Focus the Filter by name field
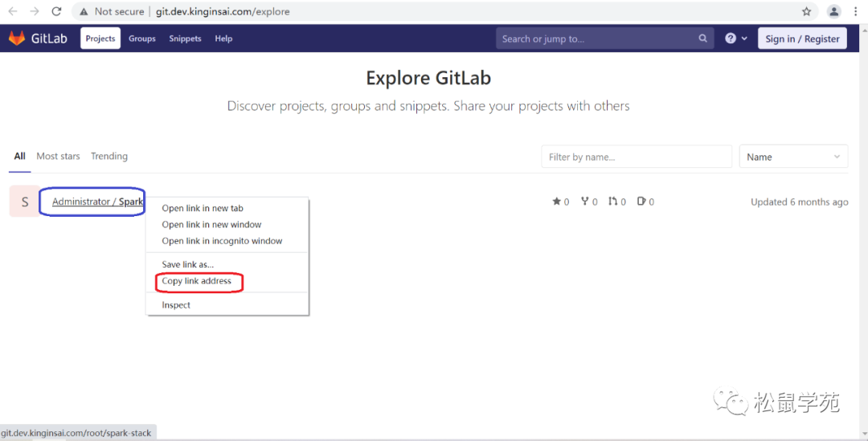 pyautogui.click(x=637, y=157)
